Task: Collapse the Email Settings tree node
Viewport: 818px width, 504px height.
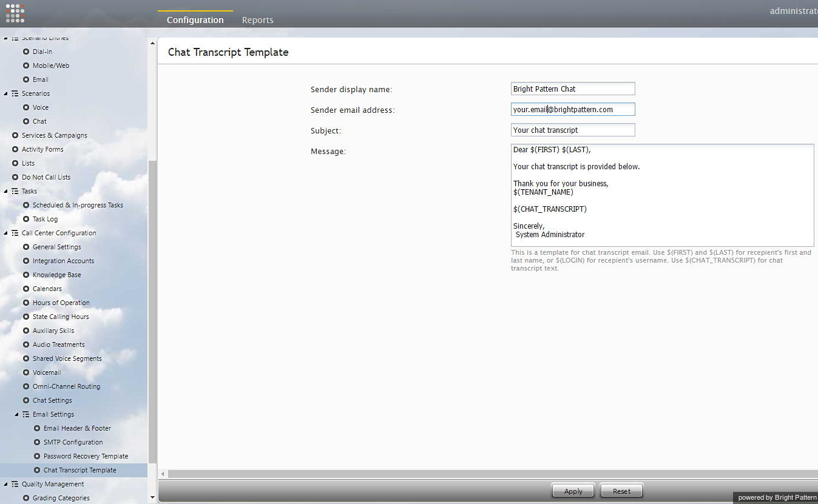Action: pyautogui.click(x=17, y=414)
